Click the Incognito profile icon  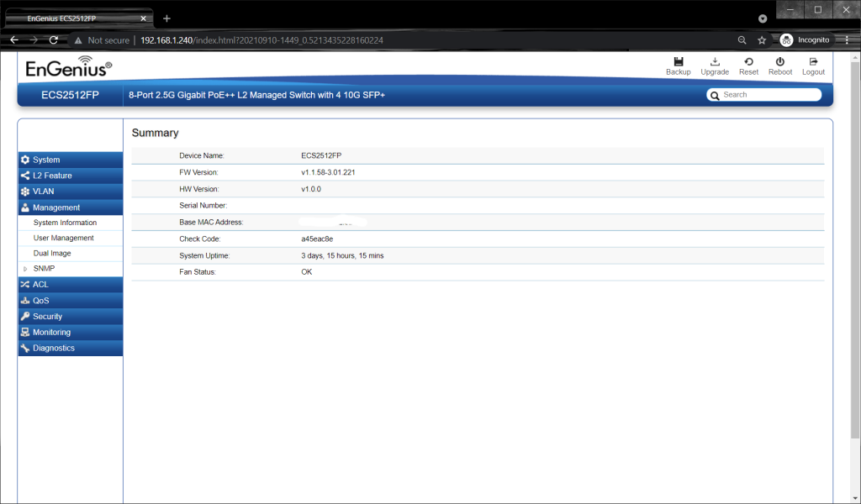coord(786,40)
